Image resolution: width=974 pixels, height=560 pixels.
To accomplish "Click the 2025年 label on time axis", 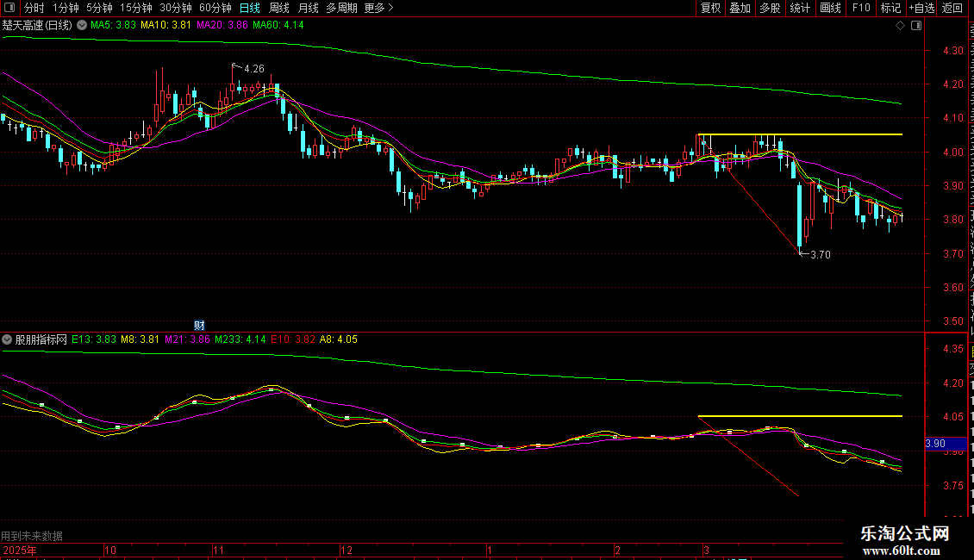I will click(20, 551).
